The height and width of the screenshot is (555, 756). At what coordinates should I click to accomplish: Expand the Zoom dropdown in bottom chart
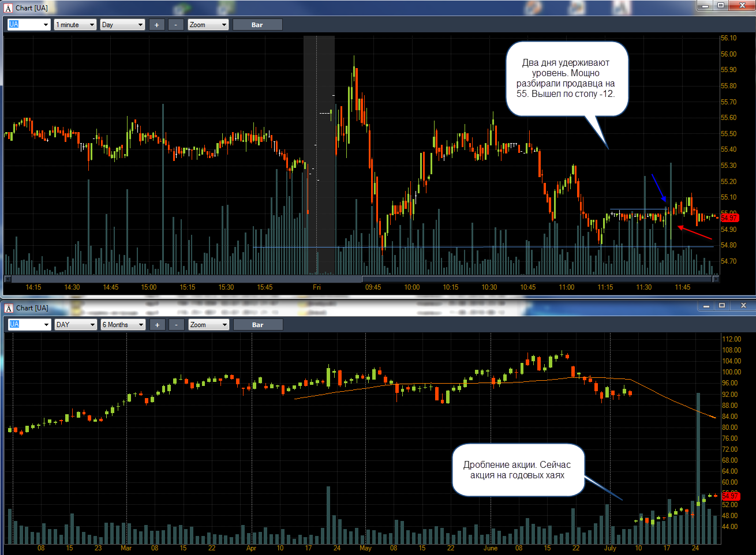(x=209, y=325)
